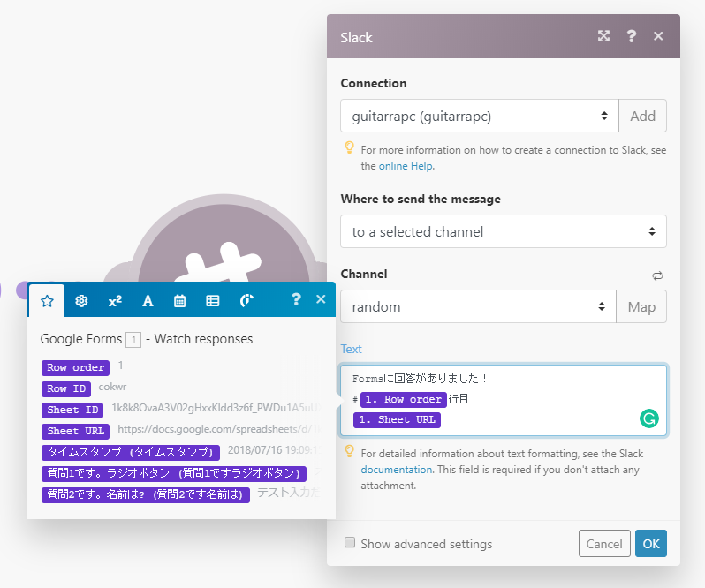Enable Show advanced settings checkbox
This screenshot has width=705, height=588.
349,542
